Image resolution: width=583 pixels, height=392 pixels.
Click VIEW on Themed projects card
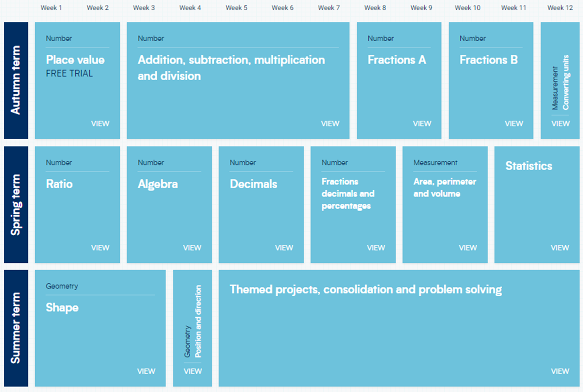560,371
